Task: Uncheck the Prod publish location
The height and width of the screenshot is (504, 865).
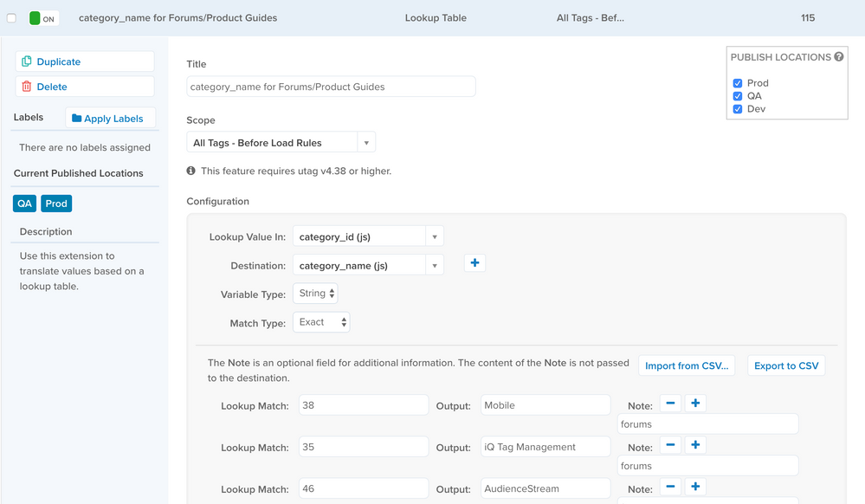Action: coord(738,83)
